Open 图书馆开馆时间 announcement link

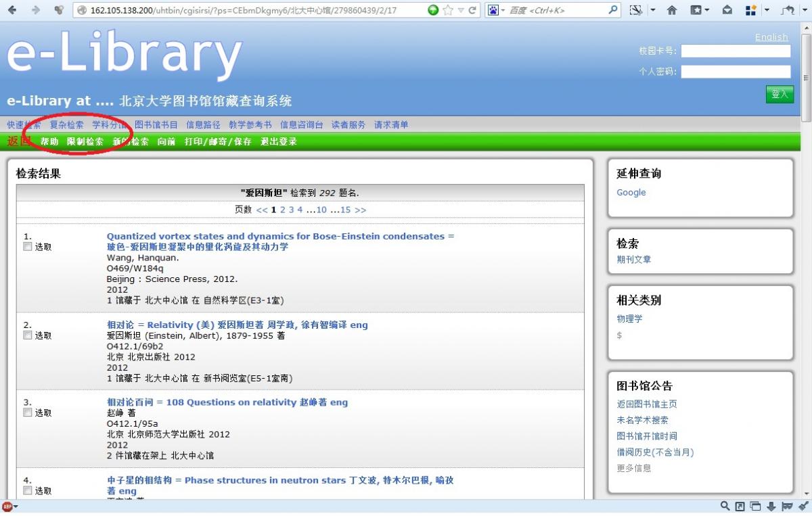[x=647, y=436]
